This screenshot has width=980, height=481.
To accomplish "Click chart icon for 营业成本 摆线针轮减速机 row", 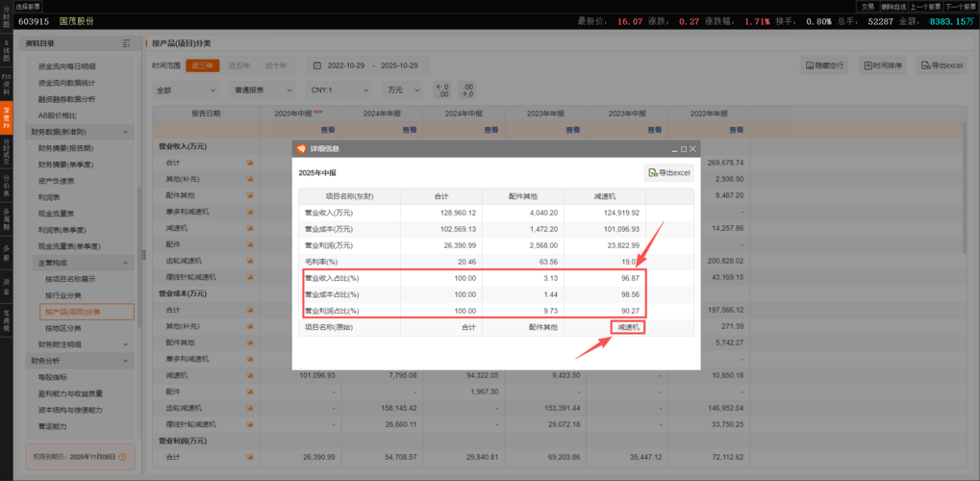I will pos(250,424).
